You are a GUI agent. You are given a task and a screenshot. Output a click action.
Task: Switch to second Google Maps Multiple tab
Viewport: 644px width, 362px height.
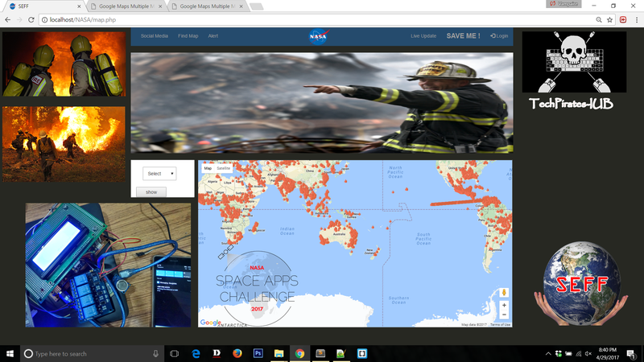pos(206,6)
